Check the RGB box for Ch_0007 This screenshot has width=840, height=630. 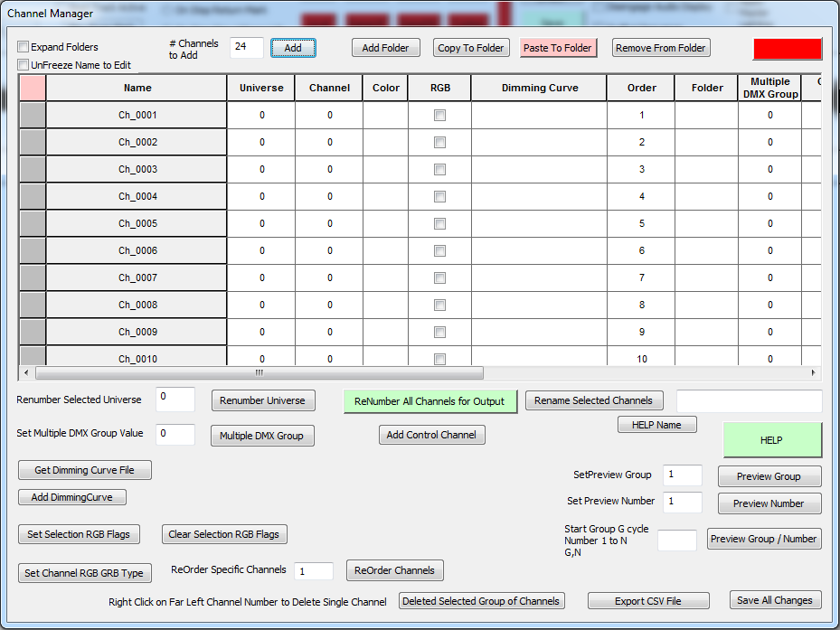439,278
